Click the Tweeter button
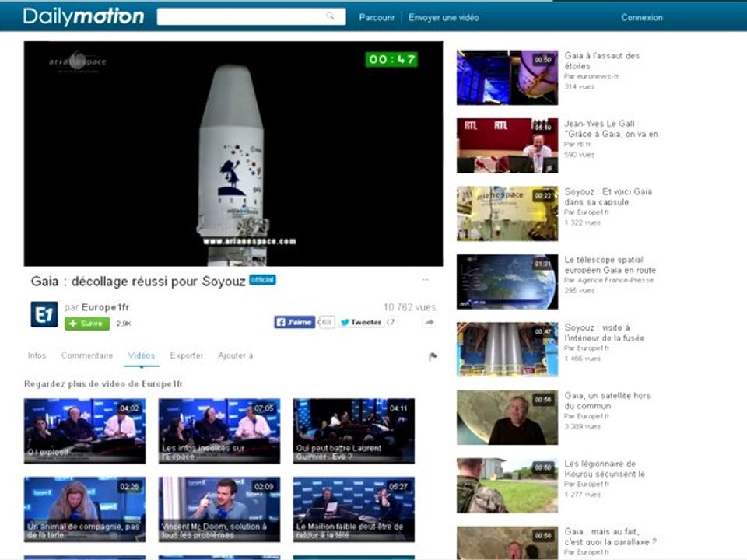Screen dimensions: 747x560 click(x=361, y=322)
